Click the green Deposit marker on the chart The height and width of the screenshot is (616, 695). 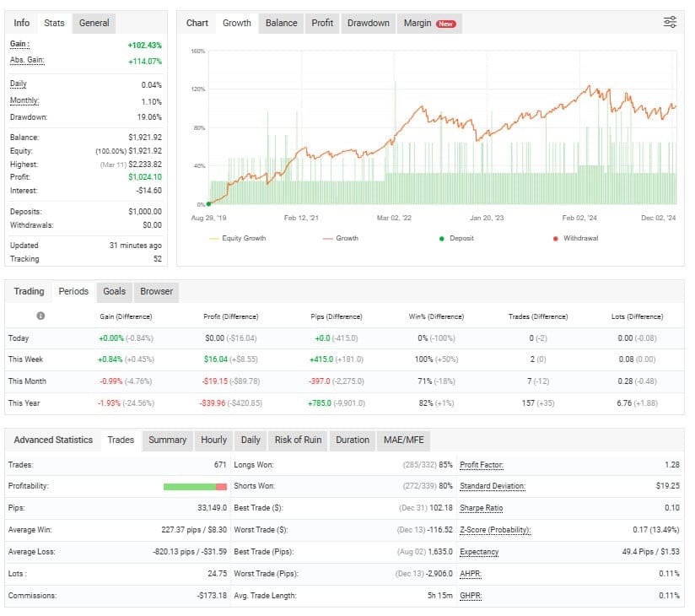208,203
